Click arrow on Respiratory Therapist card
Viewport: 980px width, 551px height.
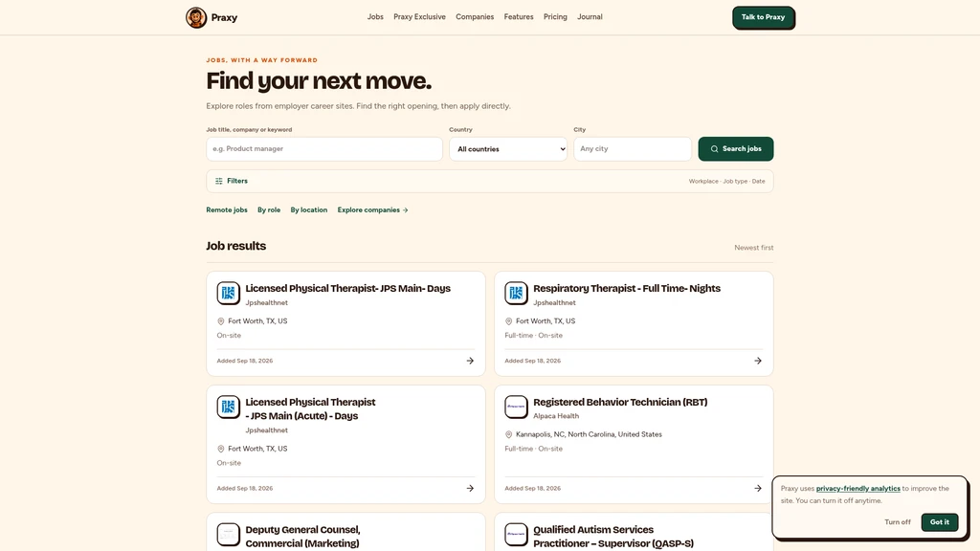(758, 361)
